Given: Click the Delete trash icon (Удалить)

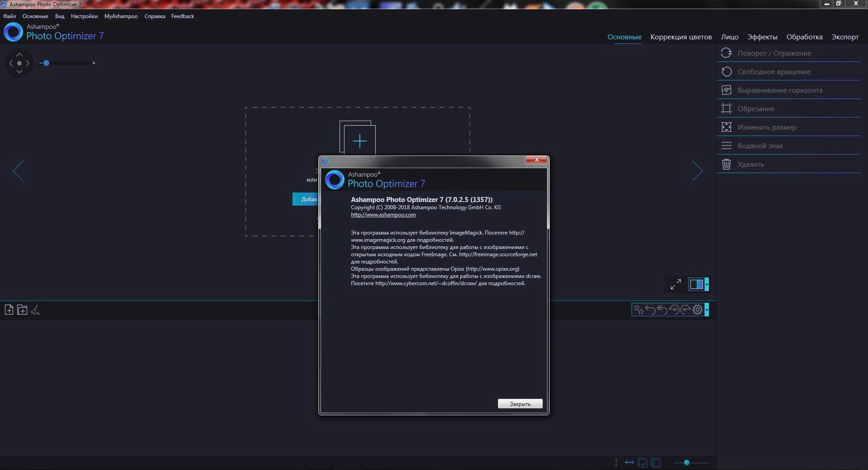Looking at the screenshot, I should pos(726,164).
